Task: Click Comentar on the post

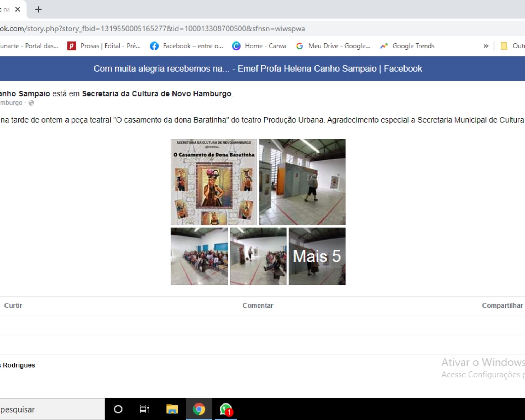Action: [258, 306]
